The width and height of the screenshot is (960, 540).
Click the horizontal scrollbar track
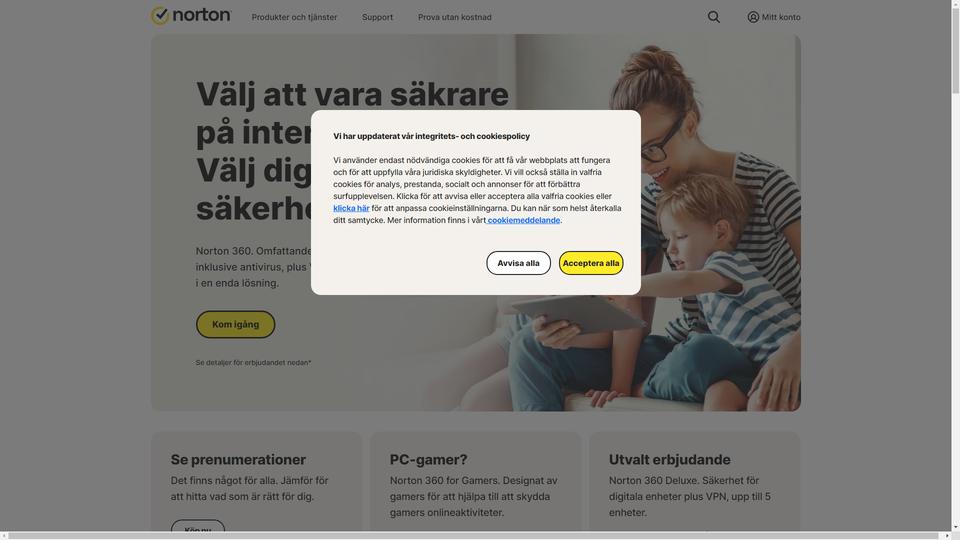(x=475, y=536)
